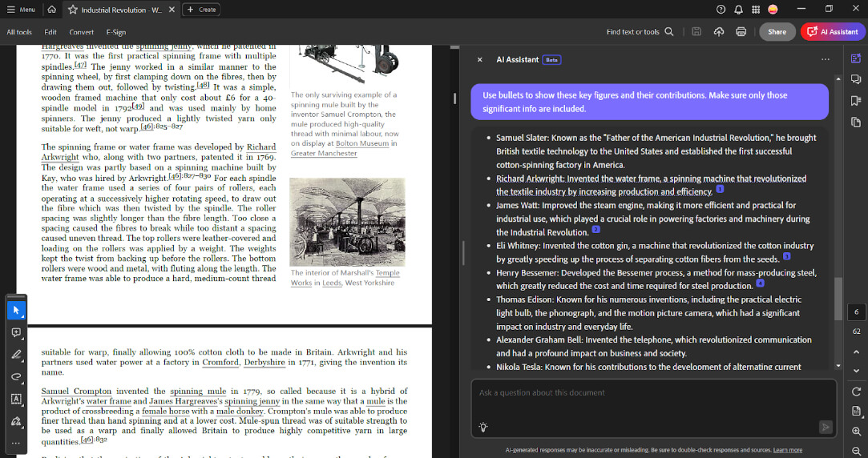Go to previous page up arrow

coord(856,352)
